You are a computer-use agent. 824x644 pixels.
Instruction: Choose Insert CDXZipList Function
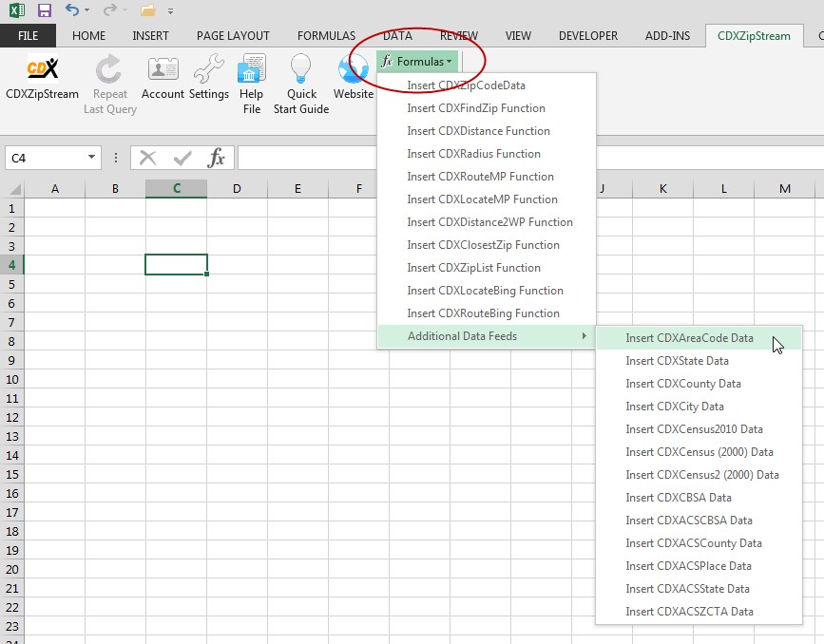click(x=487, y=268)
